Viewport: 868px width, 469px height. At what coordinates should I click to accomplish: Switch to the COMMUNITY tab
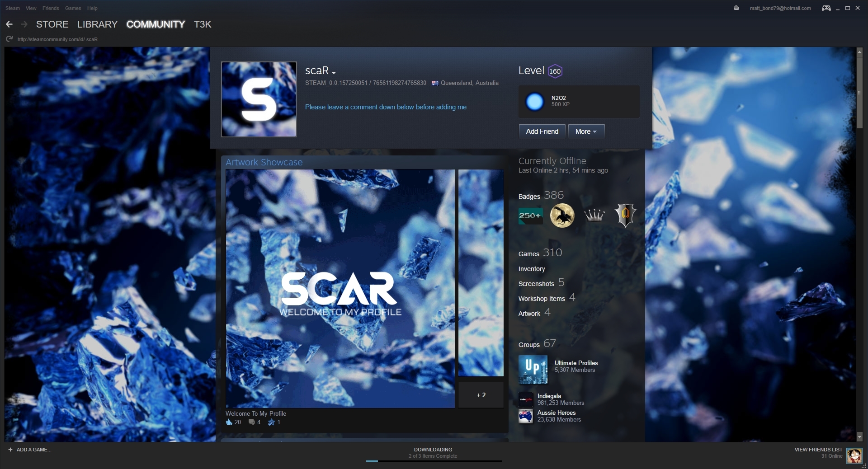click(156, 24)
